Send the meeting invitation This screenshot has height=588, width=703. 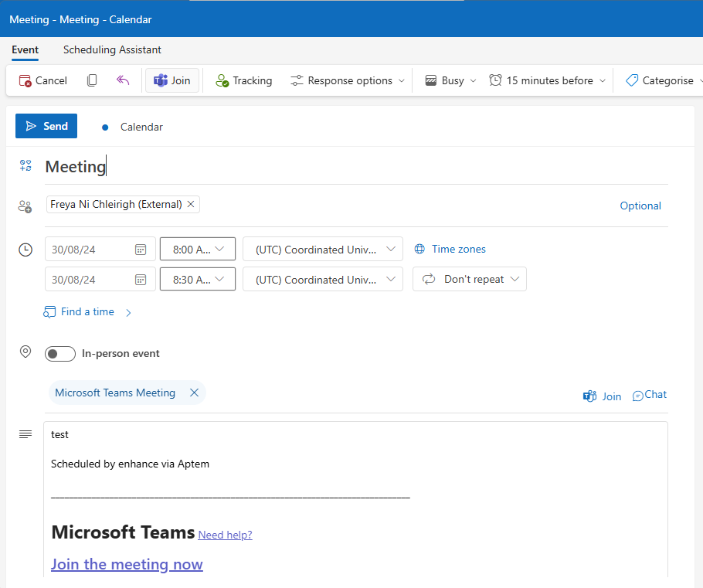pos(46,126)
